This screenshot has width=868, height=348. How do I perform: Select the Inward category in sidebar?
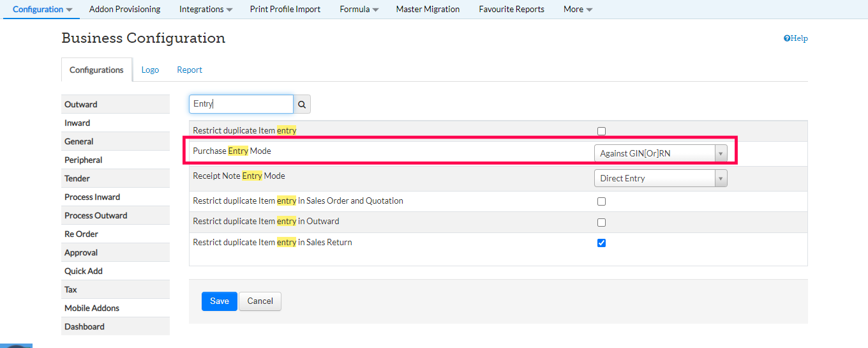pyautogui.click(x=77, y=123)
